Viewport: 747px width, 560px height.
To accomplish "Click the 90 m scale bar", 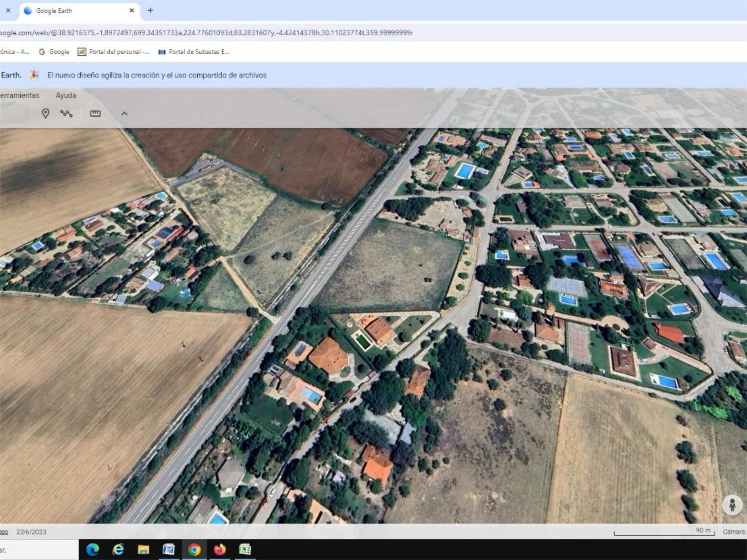I will click(x=665, y=532).
